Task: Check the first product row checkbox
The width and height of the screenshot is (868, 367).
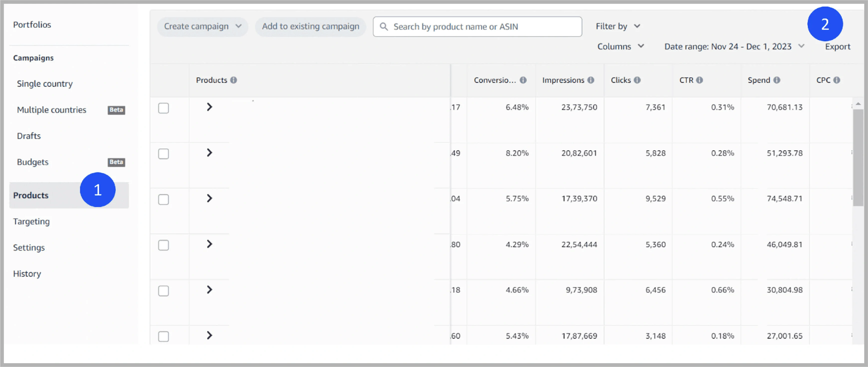Action: pos(163,108)
